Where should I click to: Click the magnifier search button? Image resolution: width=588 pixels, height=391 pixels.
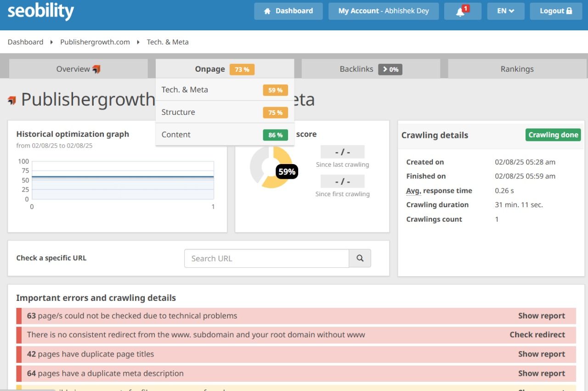pos(360,258)
